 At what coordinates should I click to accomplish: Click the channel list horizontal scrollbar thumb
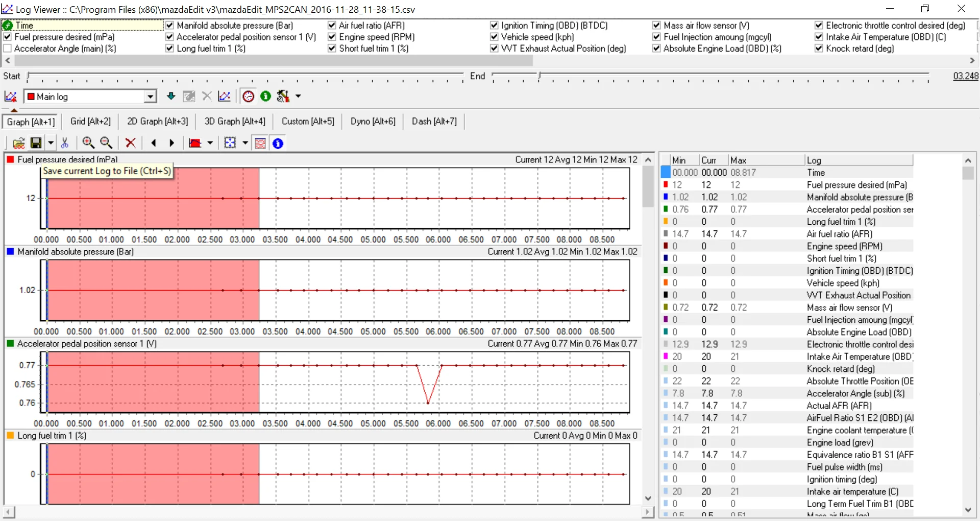coord(274,60)
